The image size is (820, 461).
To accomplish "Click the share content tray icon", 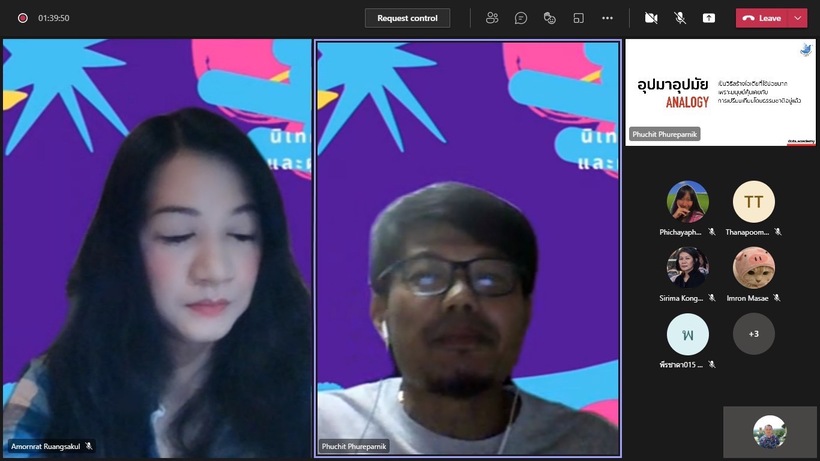I will click(x=709, y=18).
